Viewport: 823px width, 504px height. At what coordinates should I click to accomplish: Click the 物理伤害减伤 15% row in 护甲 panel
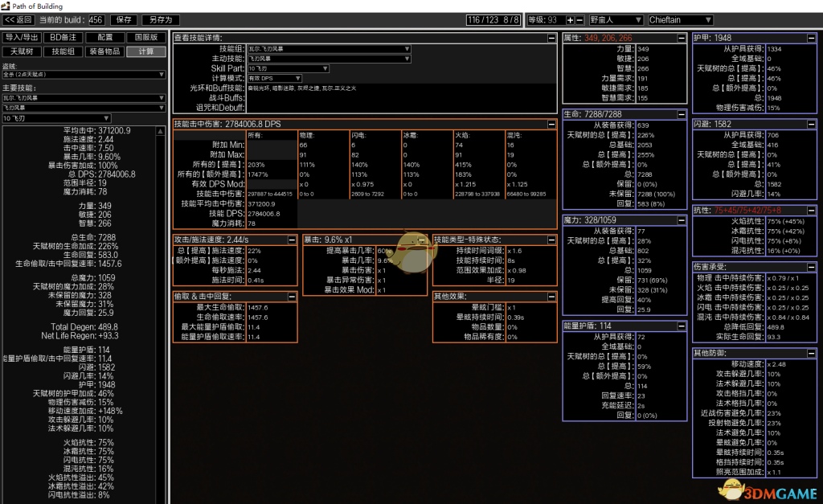[x=755, y=108]
